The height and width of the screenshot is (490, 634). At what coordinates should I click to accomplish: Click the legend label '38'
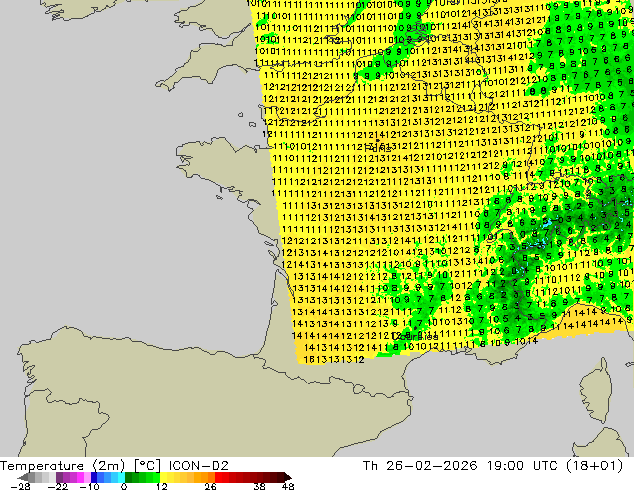point(260,486)
